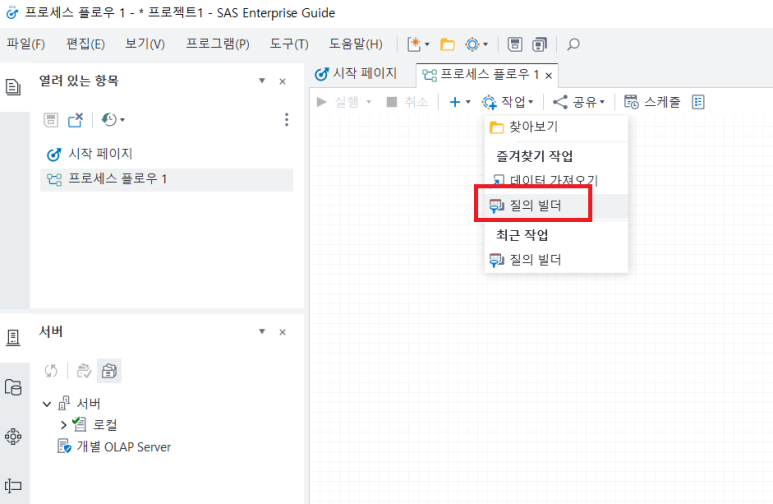Select 프로세스 플로우 1 in open items list
Image resolution: width=773 pixels, height=504 pixels.
pos(167,180)
